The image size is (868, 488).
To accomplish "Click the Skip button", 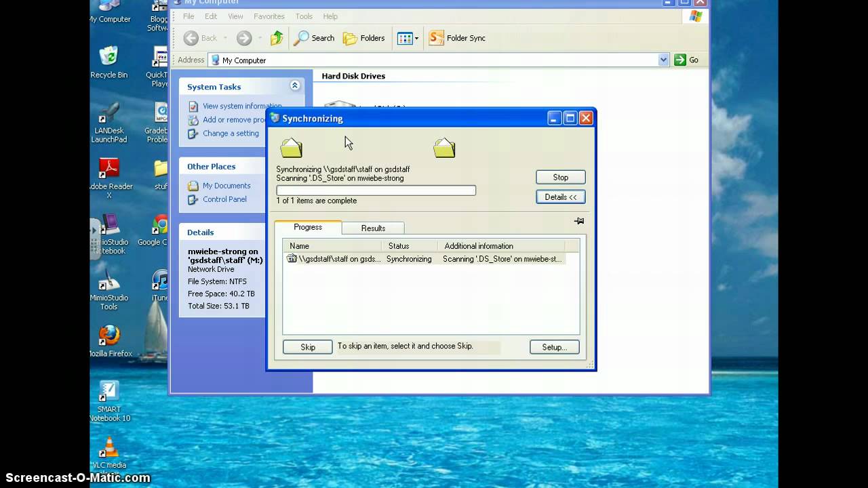I will 308,347.
